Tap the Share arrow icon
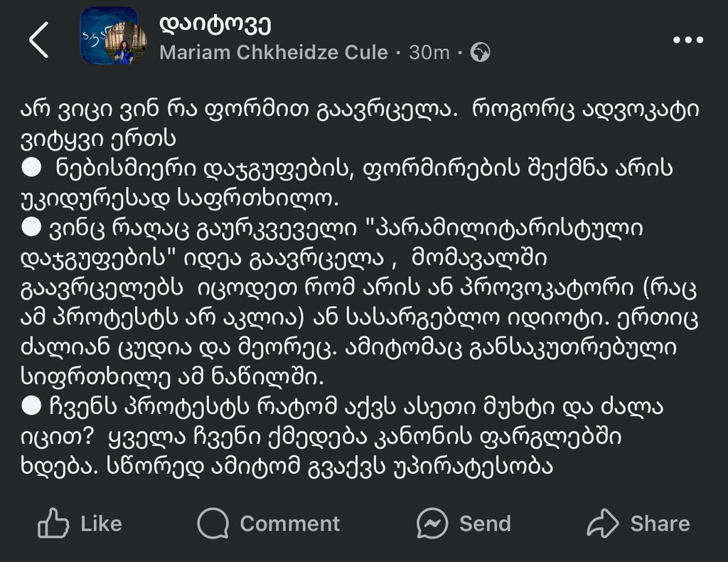Viewport: 728px width, 562px height. click(604, 524)
